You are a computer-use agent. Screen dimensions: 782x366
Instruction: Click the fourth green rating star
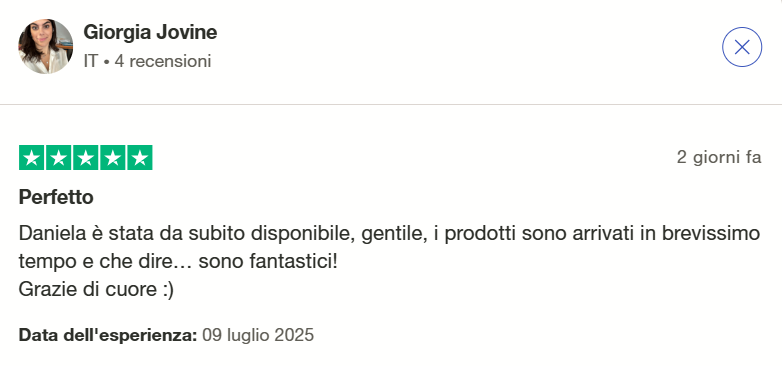pyautogui.click(x=113, y=158)
